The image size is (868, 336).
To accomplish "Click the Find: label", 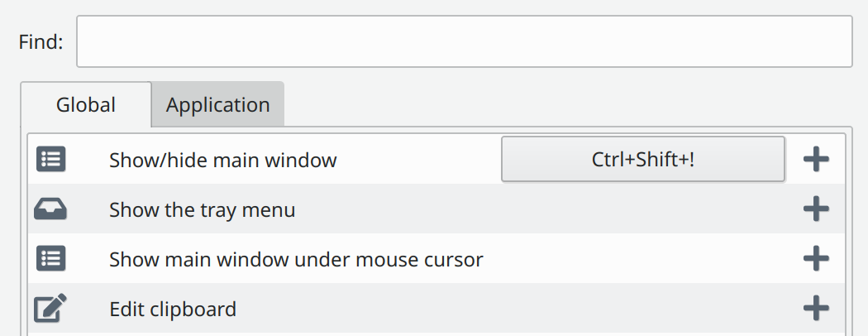I will 41,42.
